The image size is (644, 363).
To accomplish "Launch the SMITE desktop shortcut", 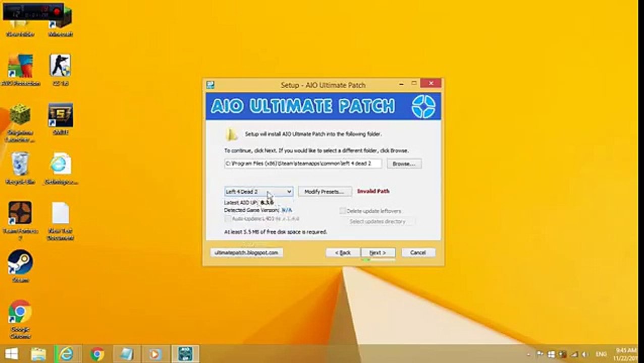I will (61, 119).
